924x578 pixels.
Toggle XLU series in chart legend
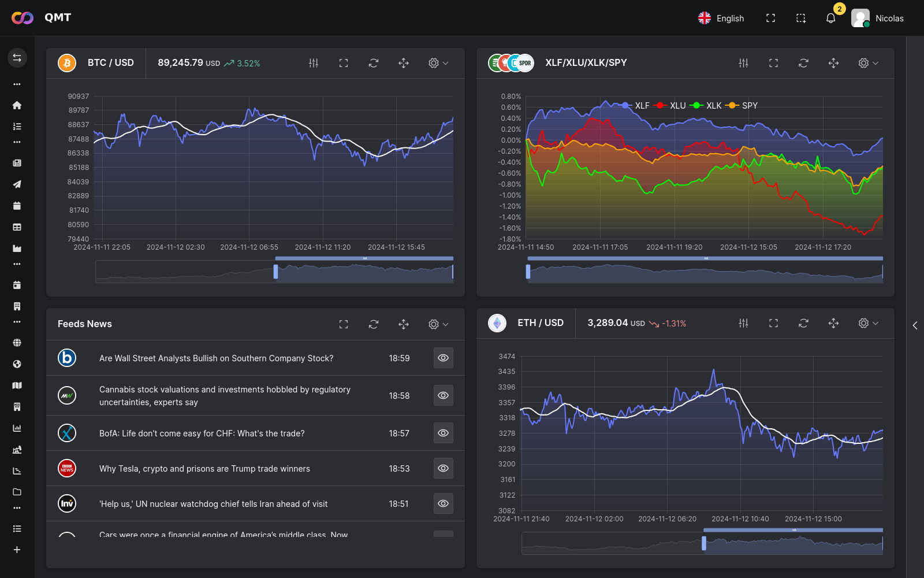tap(670, 105)
